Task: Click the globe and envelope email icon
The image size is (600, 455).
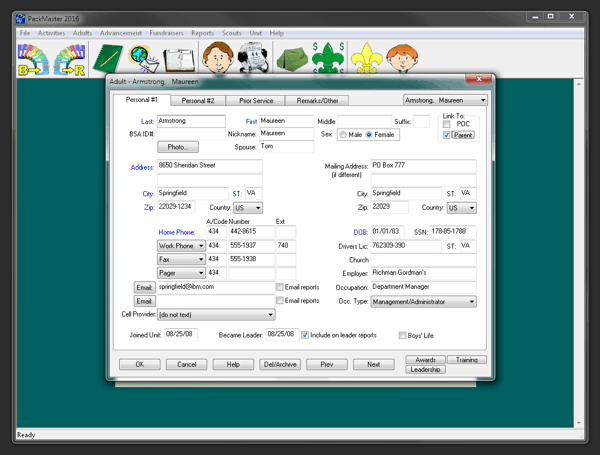Action: [144, 59]
